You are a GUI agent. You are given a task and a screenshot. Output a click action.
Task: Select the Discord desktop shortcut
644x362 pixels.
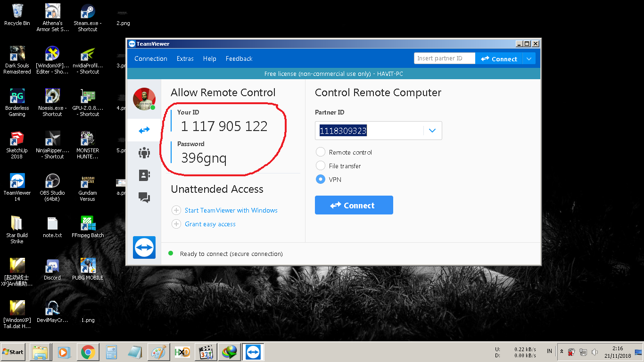[x=52, y=269]
